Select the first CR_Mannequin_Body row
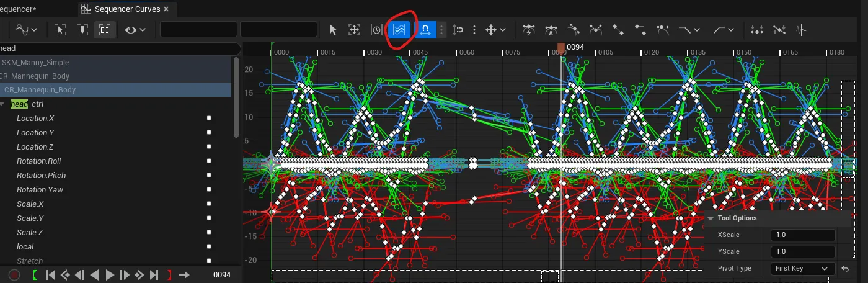868x283 pixels. coord(115,76)
